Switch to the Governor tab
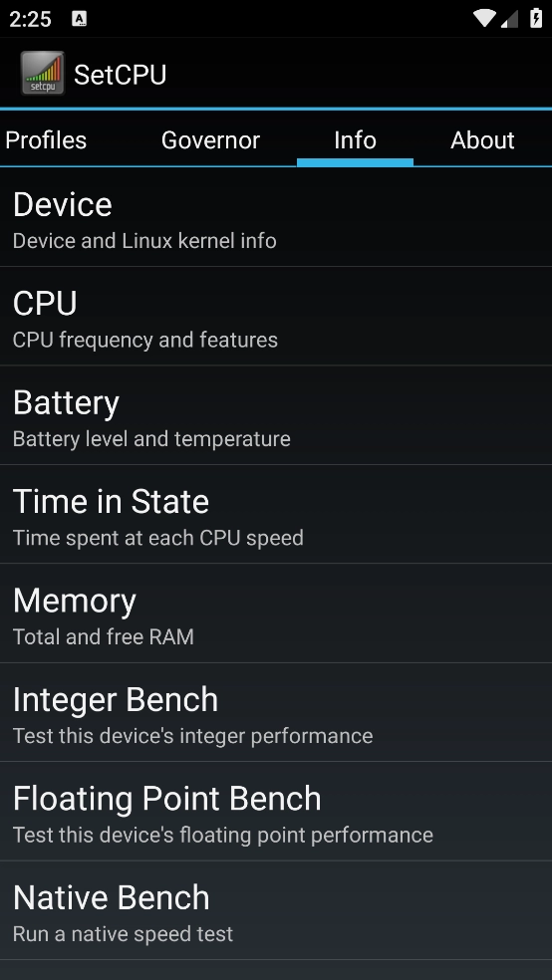Screen dimensions: 552x980 click(x=210, y=140)
